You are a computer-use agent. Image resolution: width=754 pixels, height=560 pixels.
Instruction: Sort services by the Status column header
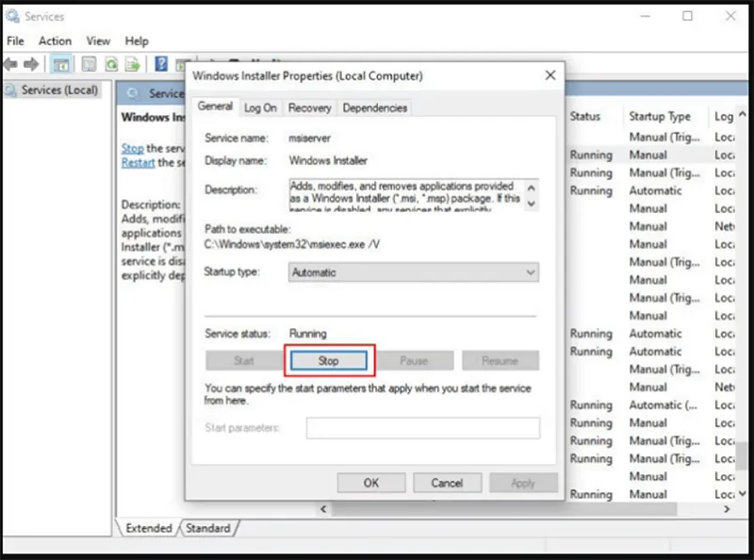584,116
